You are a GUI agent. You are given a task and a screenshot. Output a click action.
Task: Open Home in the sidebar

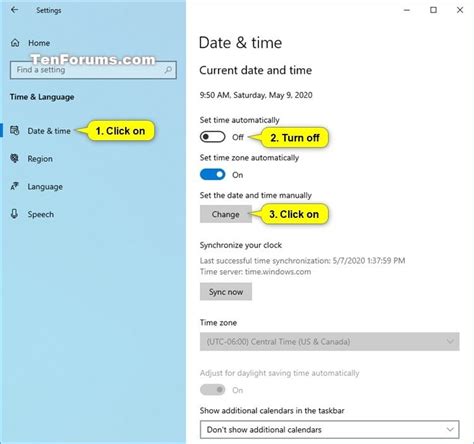coord(39,43)
